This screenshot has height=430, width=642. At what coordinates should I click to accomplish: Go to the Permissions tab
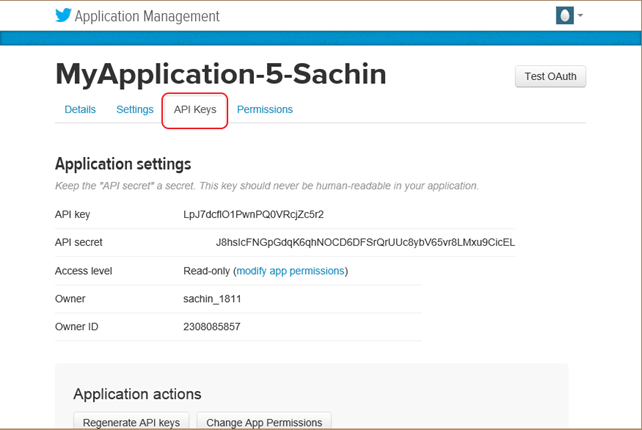pyautogui.click(x=265, y=110)
